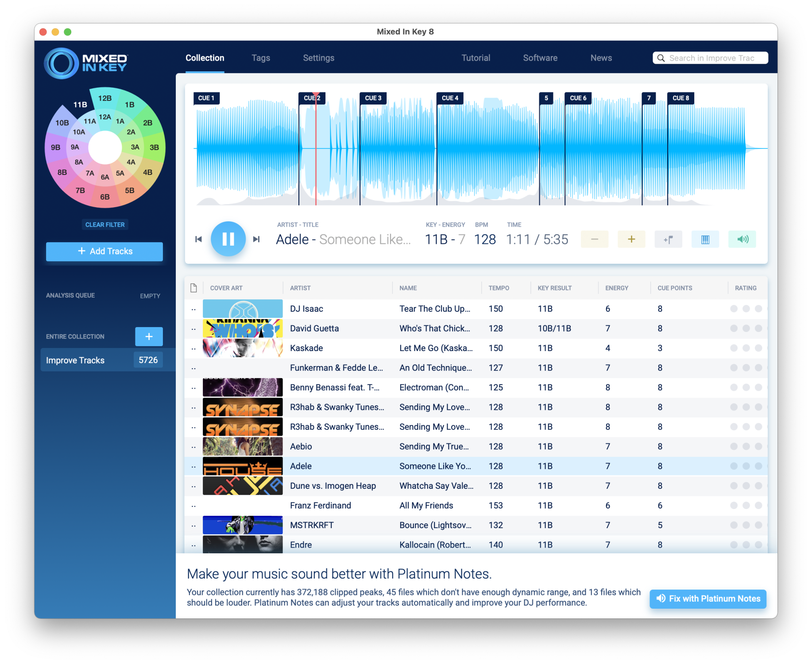The width and height of the screenshot is (812, 664).
Task: Jump to CUE 6 marker
Action: 578,98
